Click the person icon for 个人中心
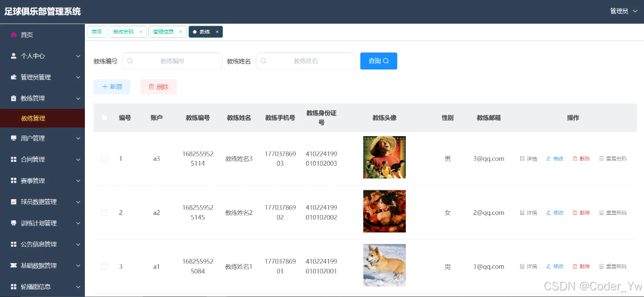 [x=14, y=56]
